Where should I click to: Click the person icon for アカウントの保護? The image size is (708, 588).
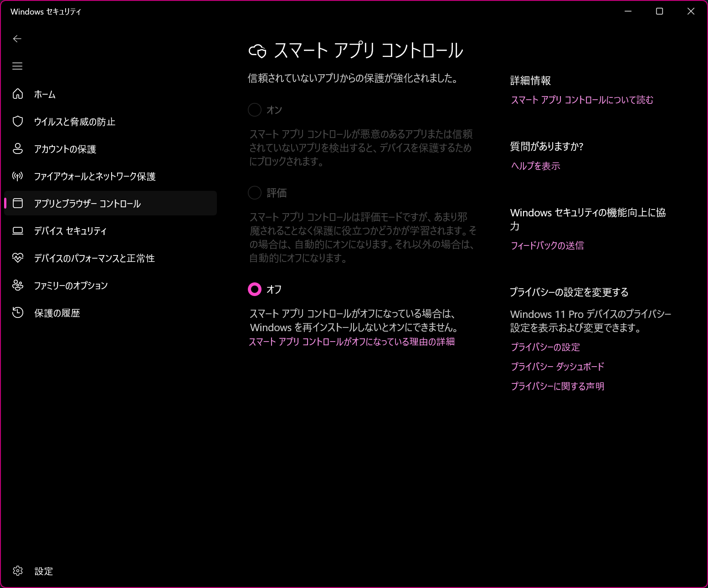[x=18, y=148]
